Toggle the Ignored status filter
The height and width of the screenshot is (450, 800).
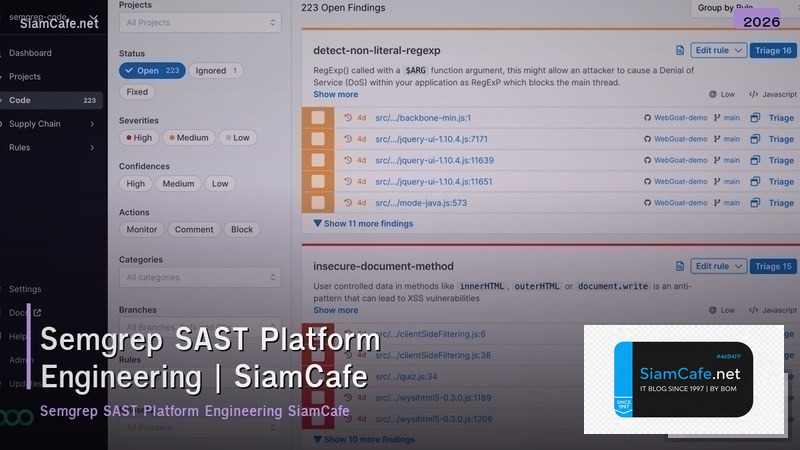[x=216, y=70]
